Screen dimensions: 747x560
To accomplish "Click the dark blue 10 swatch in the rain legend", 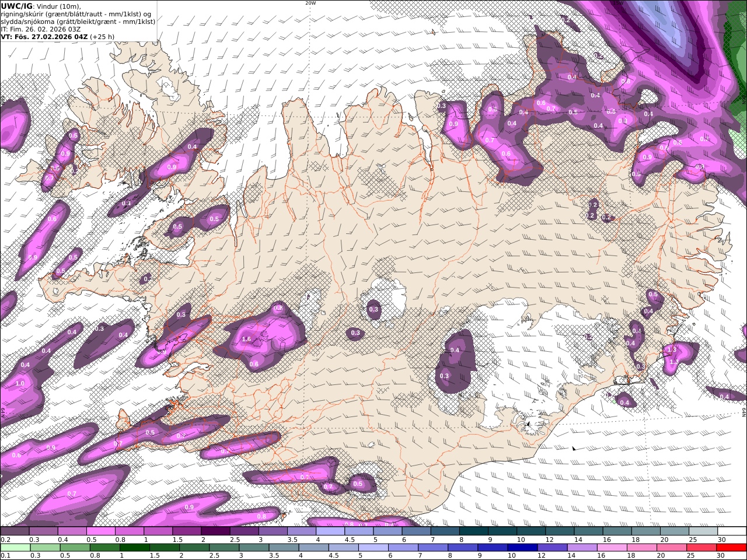I will 522,548.
